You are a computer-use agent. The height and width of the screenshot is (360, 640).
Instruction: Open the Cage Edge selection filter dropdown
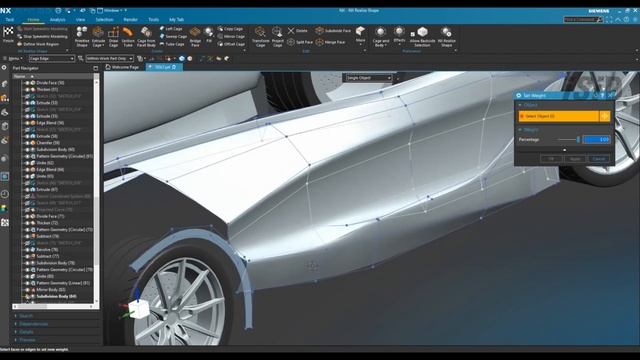pyautogui.click(x=51, y=59)
